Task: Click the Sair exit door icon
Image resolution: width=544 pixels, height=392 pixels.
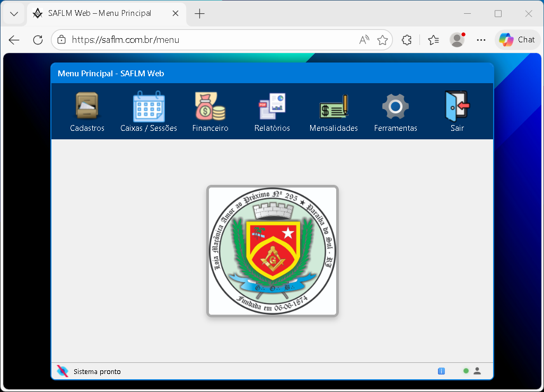Action: (457, 106)
